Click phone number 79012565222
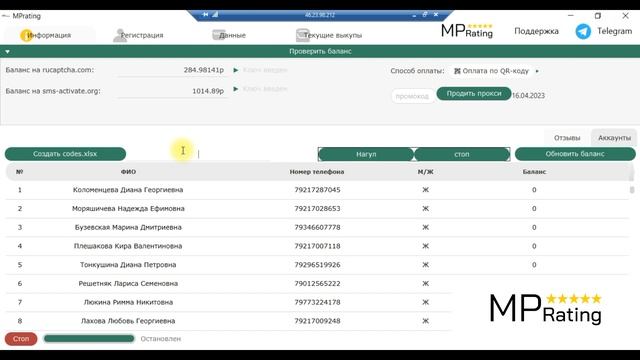Image resolution: width=640 pixels, height=360 pixels. (317, 284)
